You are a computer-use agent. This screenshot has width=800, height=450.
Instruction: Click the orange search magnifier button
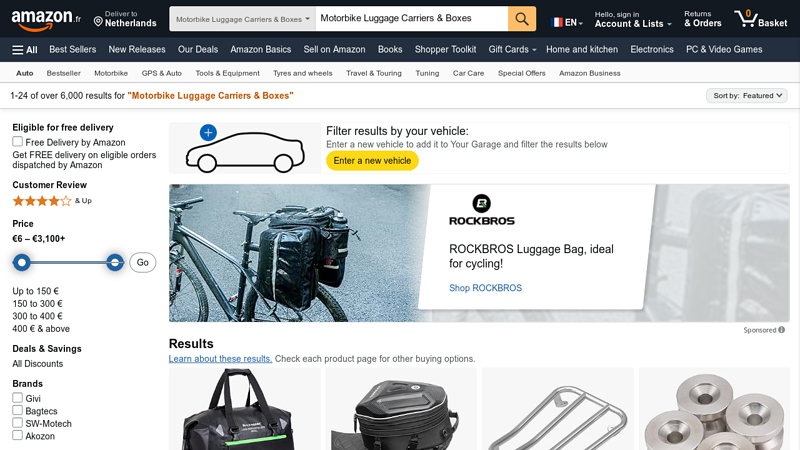pos(521,19)
